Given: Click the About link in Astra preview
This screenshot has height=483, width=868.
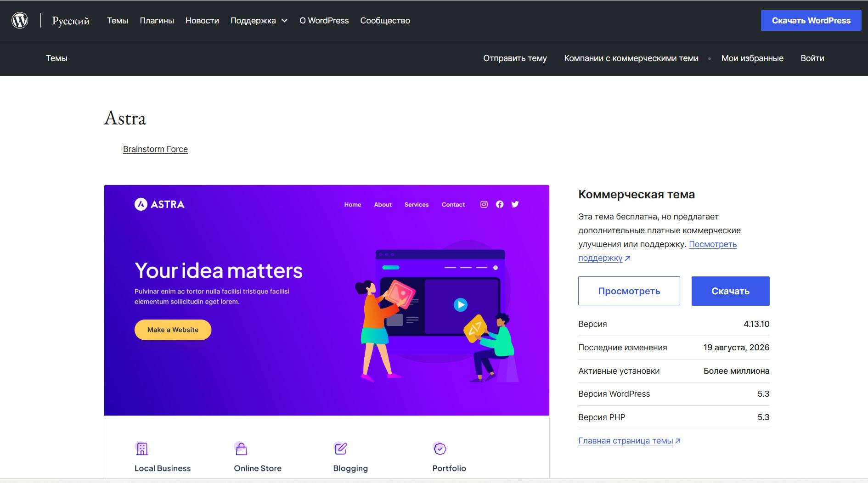Looking at the screenshot, I should pyautogui.click(x=383, y=205).
